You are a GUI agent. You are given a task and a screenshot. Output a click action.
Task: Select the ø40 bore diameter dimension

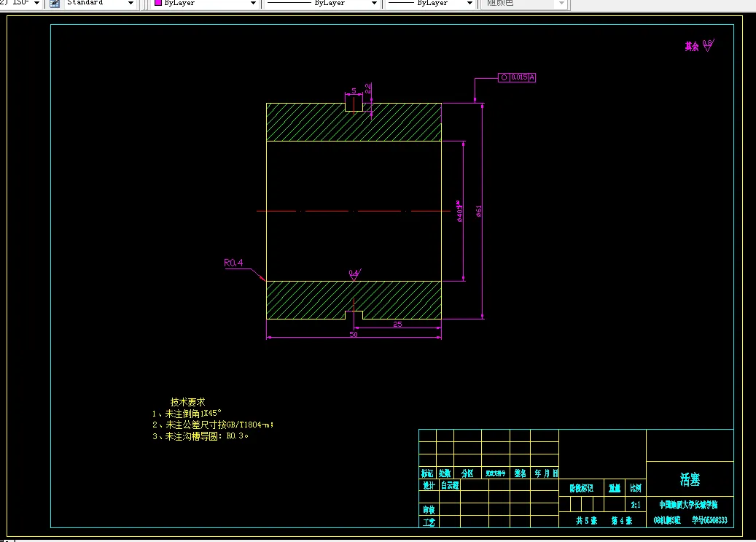tap(459, 212)
